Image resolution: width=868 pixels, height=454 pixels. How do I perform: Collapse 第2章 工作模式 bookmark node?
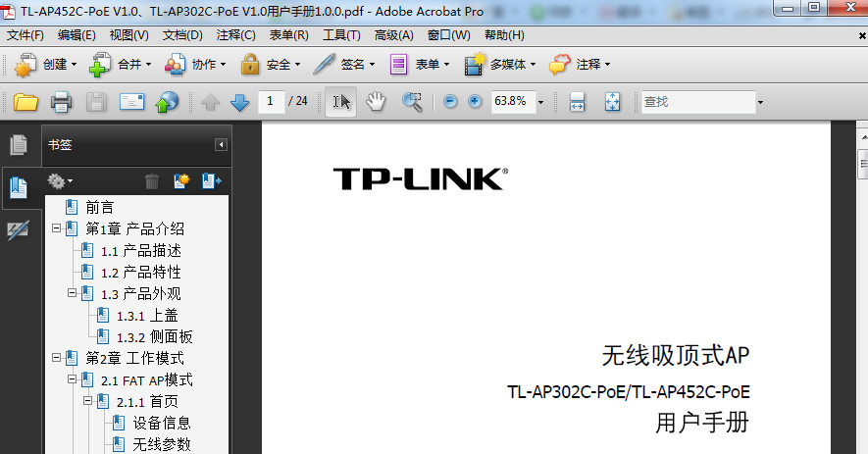coord(57,357)
